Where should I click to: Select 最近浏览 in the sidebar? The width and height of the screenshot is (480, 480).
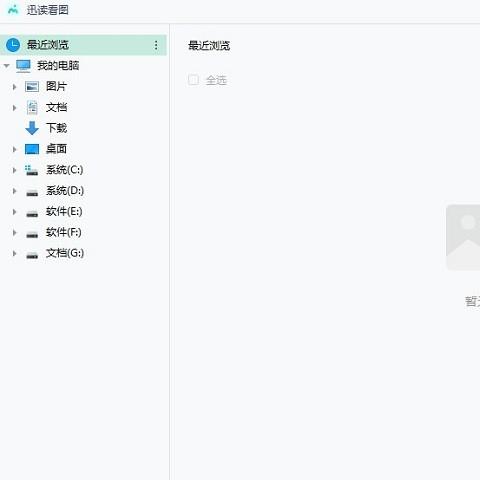[83, 45]
